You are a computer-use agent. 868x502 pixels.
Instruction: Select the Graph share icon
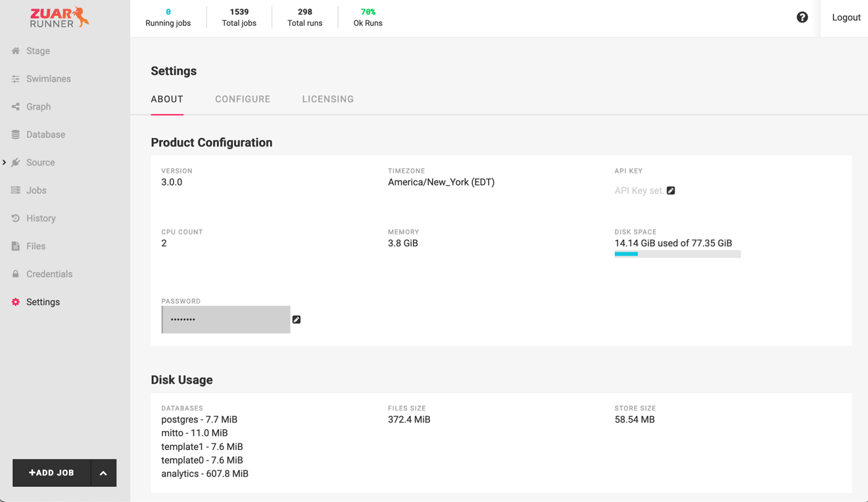16,106
